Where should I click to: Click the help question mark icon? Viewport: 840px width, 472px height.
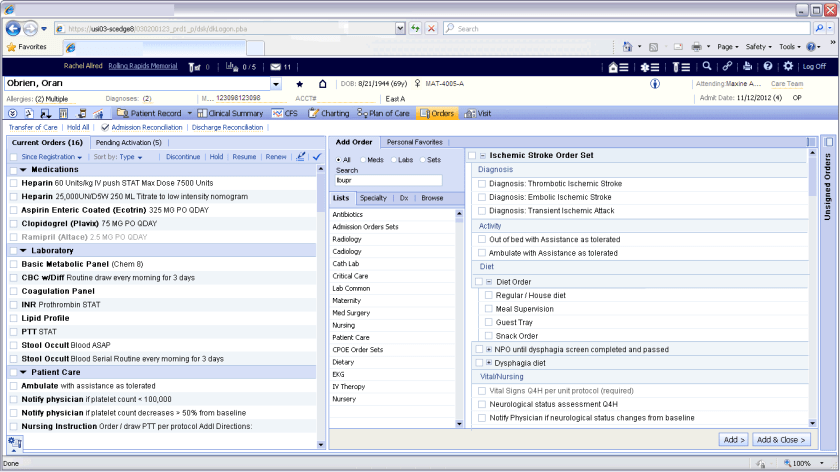[768, 67]
